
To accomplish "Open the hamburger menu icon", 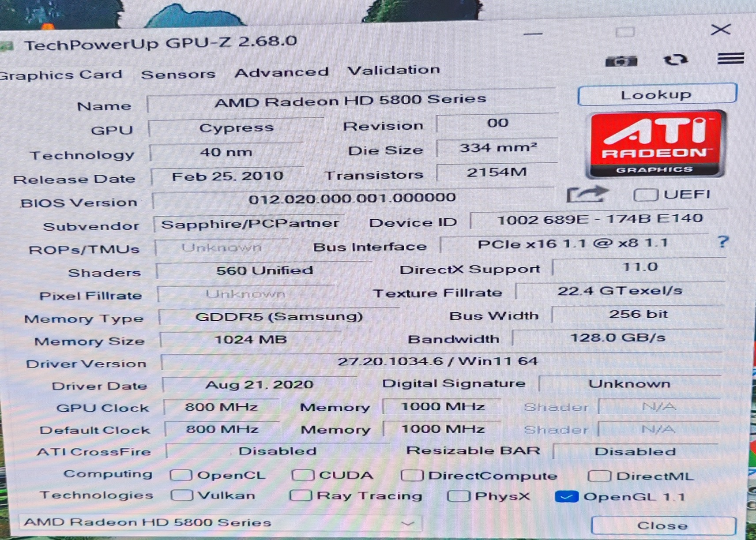I will (730, 58).
